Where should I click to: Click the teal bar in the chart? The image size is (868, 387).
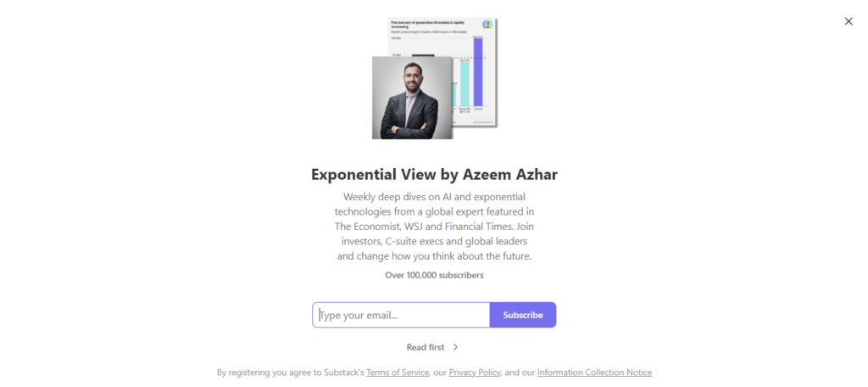pyautogui.click(x=465, y=83)
